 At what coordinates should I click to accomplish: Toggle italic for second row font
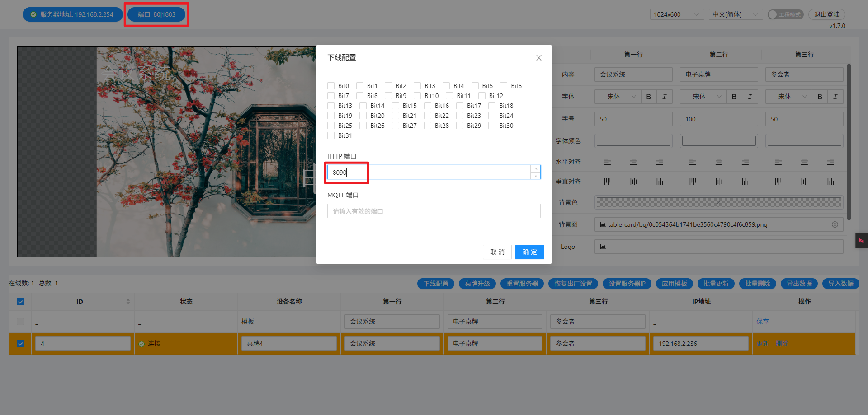coord(750,97)
